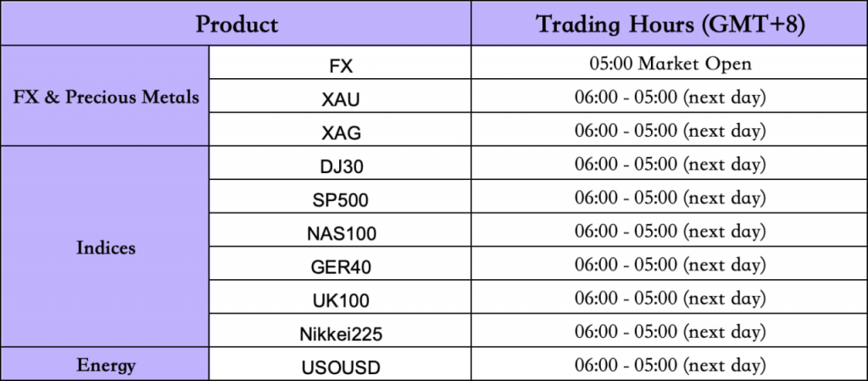
Task: Click the UK100 product cell
Action: point(341,299)
